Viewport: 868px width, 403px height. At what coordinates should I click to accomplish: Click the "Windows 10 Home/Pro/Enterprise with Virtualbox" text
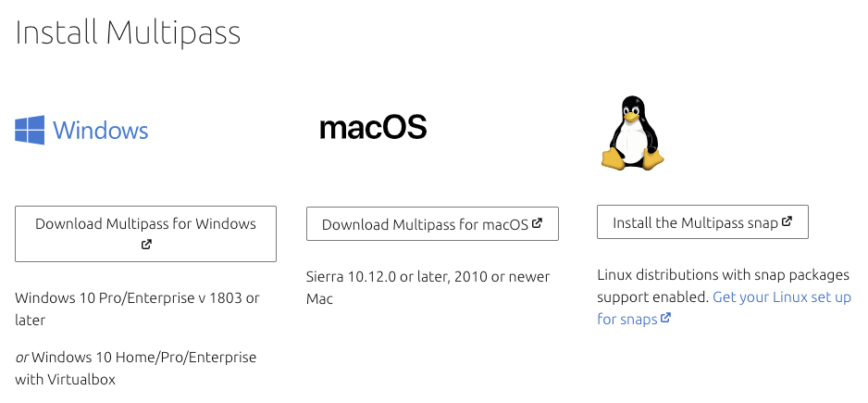tap(136, 368)
